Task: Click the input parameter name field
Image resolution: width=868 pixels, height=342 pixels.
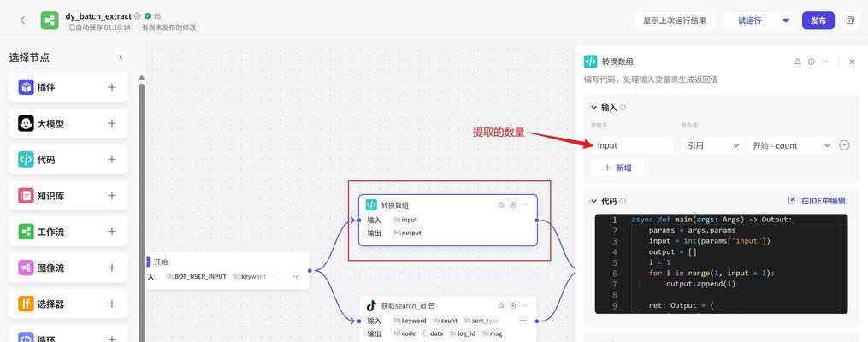Action: pos(632,145)
